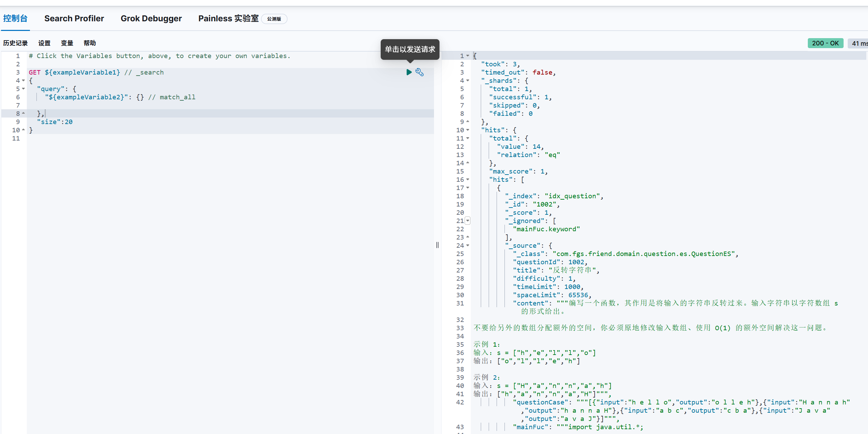Open the Grok Debugger tab
Image resolution: width=868 pixels, height=434 pixels.
151,19
